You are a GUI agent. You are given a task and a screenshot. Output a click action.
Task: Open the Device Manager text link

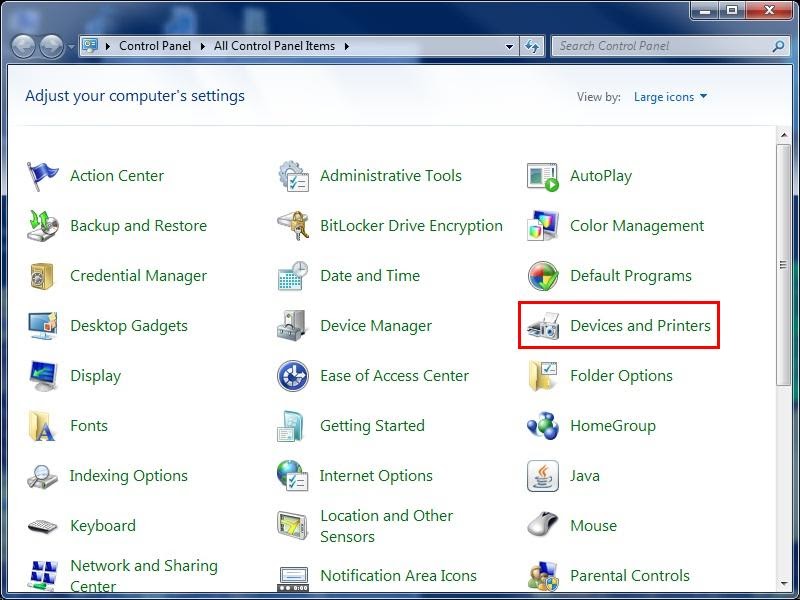pos(376,326)
